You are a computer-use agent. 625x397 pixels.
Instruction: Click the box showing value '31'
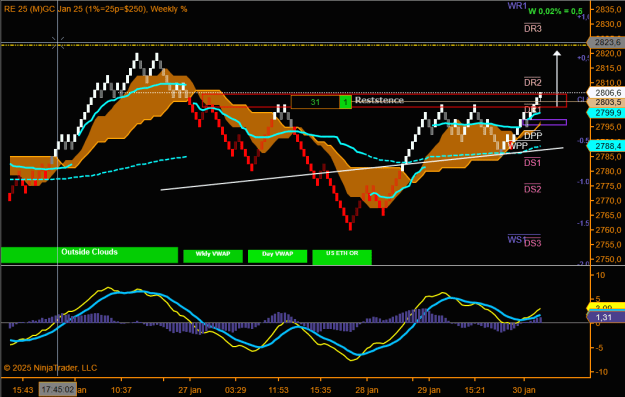(x=315, y=102)
